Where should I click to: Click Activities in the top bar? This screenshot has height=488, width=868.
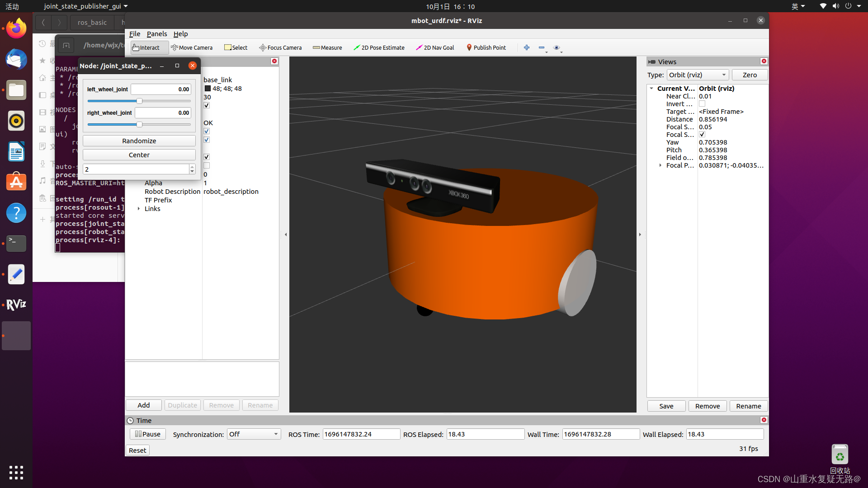(12, 6)
